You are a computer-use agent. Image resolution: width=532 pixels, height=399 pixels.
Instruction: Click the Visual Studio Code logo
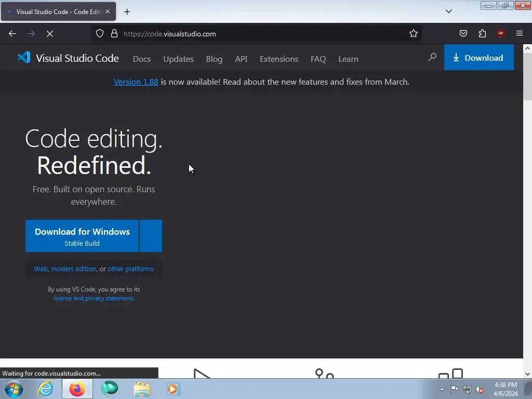click(68, 58)
